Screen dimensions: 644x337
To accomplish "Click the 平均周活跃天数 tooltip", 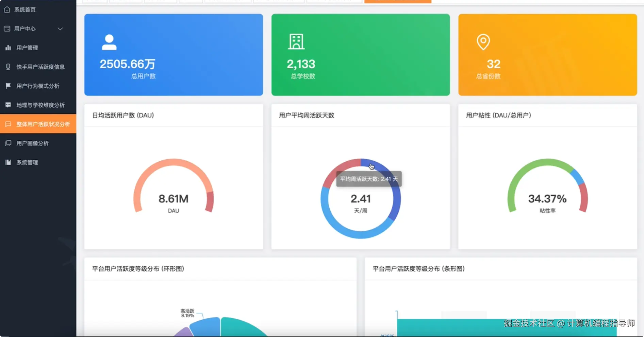I will pos(368,179).
